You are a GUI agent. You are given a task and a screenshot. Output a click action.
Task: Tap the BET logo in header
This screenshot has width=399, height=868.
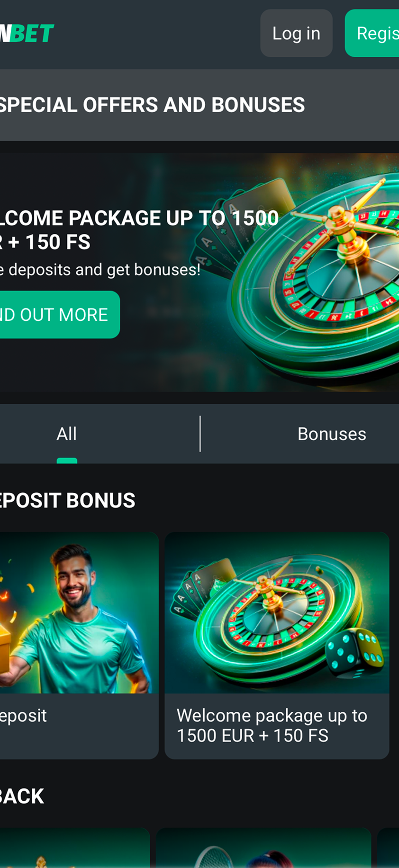27,33
